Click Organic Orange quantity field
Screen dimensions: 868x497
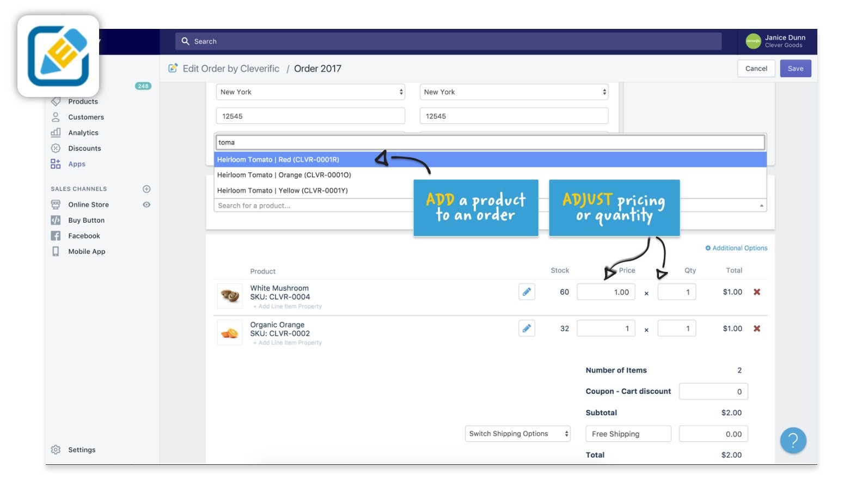pos(676,329)
